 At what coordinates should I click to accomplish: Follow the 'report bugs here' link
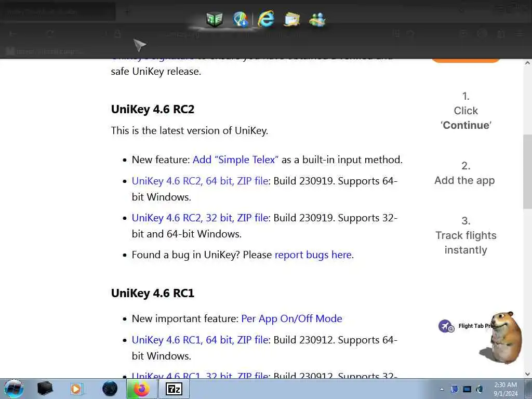click(x=313, y=255)
